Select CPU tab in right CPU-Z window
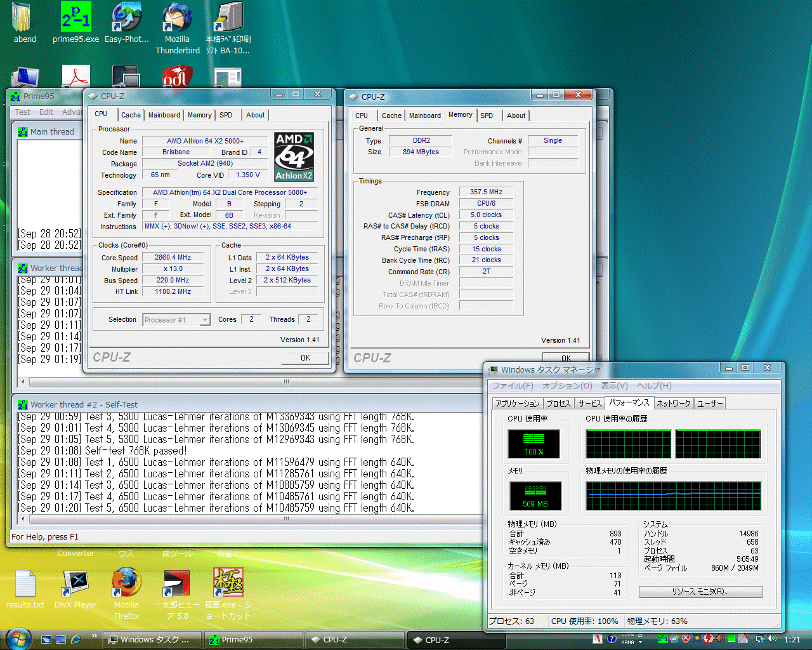 (x=362, y=116)
